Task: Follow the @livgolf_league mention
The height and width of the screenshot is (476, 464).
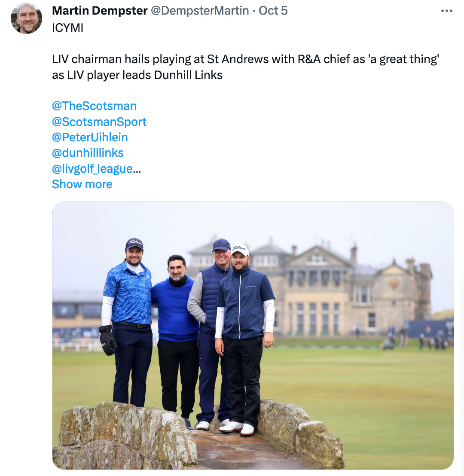Action: pyautogui.click(x=93, y=168)
